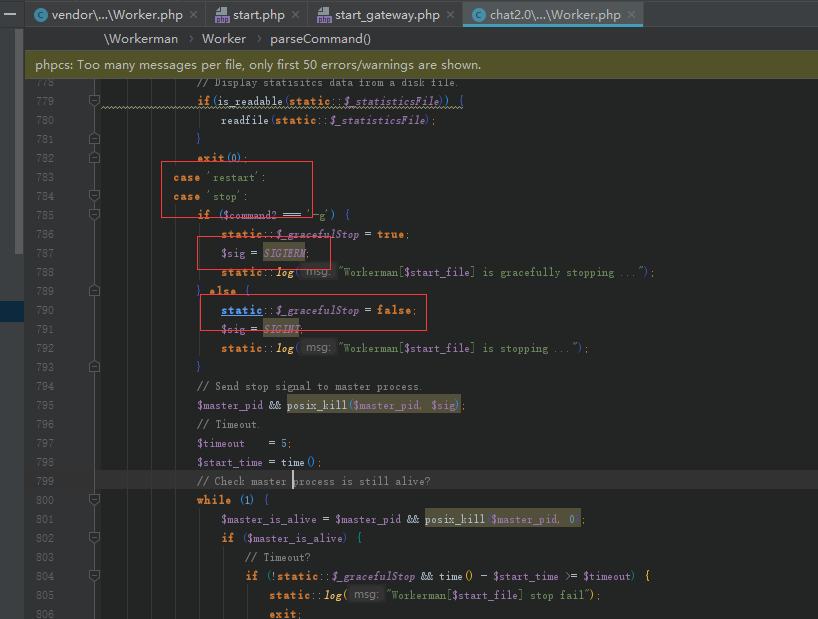Click the '// Send stop signal' comment

tap(309, 386)
